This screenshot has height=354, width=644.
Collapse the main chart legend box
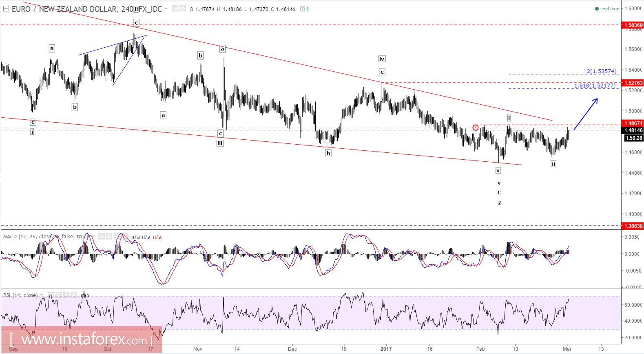[x=6, y=9]
